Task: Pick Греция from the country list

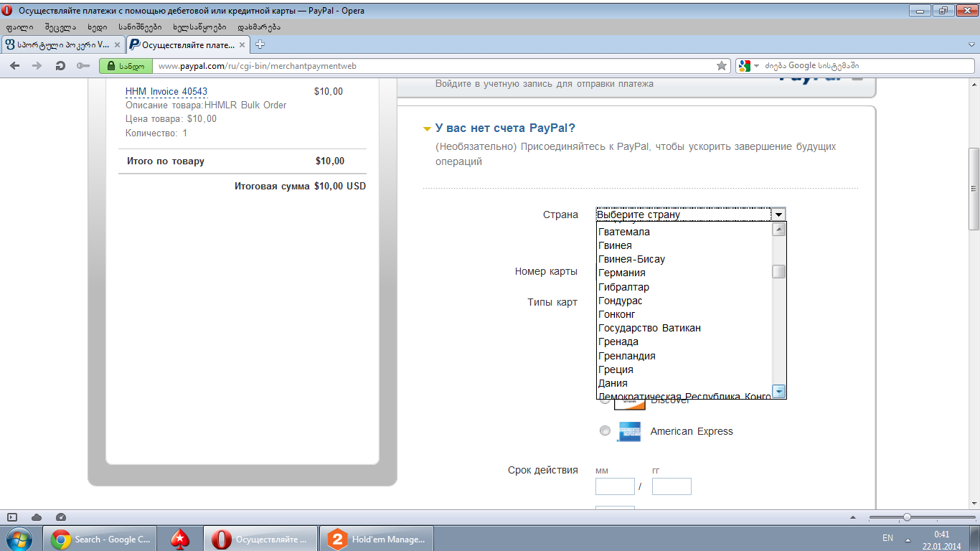Action: (616, 369)
